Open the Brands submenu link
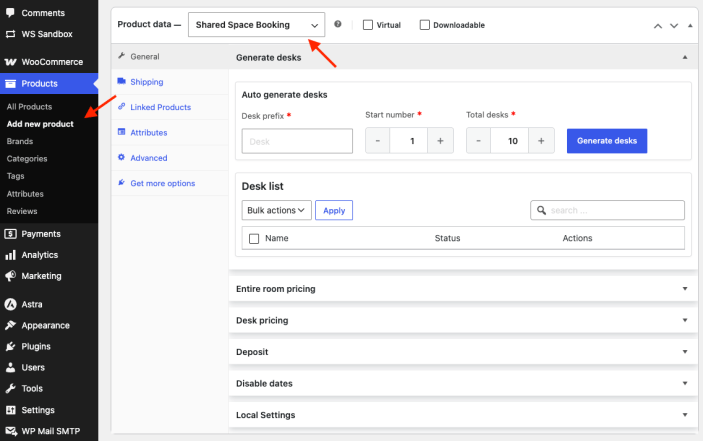Image resolution: width=703 pixels, height=441 pixels. (x=20, y=141)
